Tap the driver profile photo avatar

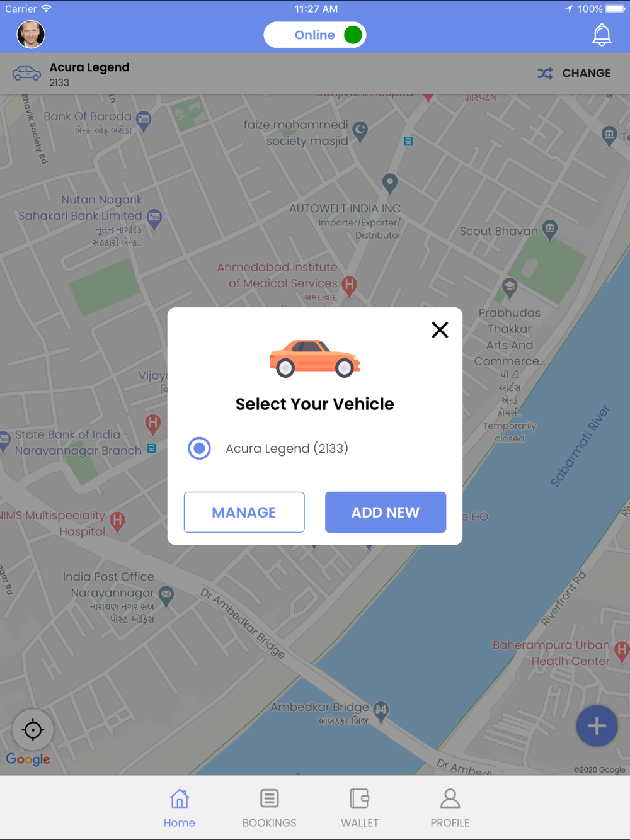point(31,34)
